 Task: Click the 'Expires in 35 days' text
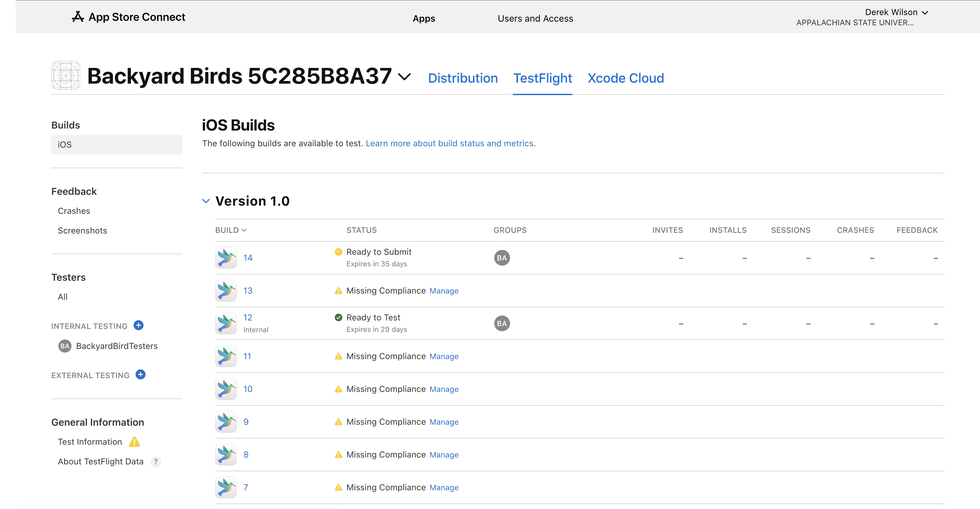coord(376,264)
